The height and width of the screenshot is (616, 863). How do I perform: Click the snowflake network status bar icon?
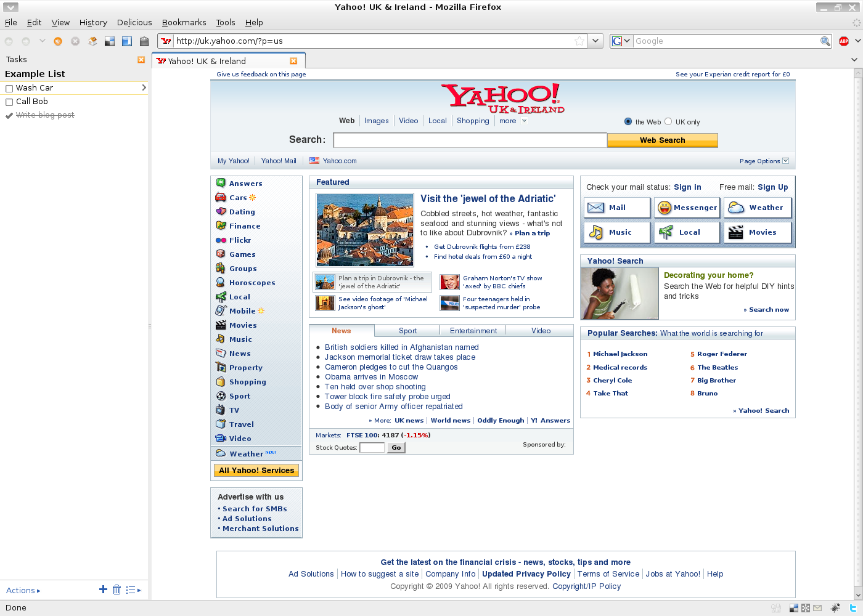(x=806, y=608)
